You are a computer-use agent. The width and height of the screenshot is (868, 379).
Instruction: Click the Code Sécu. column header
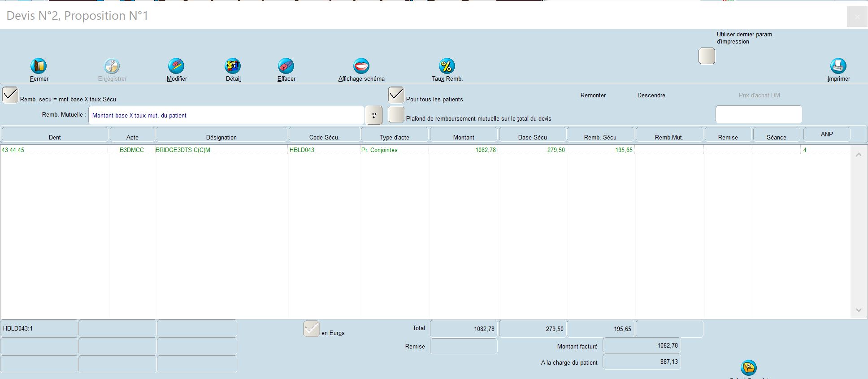(x=324, y=135)
